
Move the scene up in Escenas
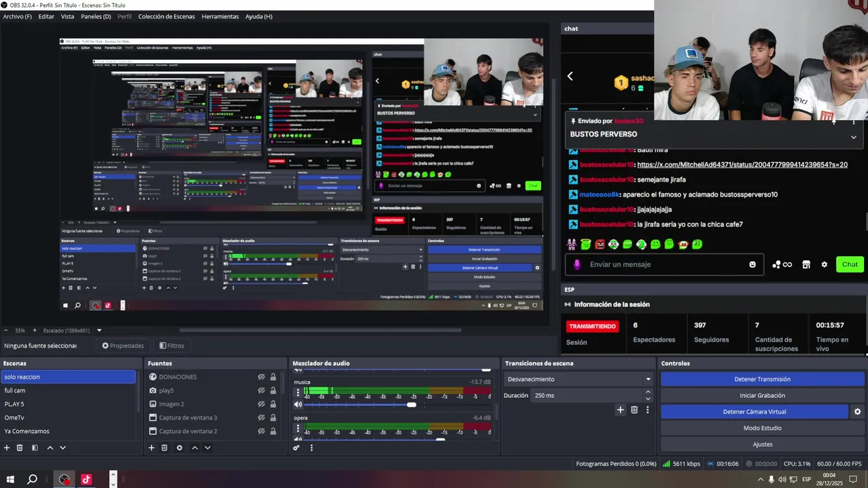[50, 448]
